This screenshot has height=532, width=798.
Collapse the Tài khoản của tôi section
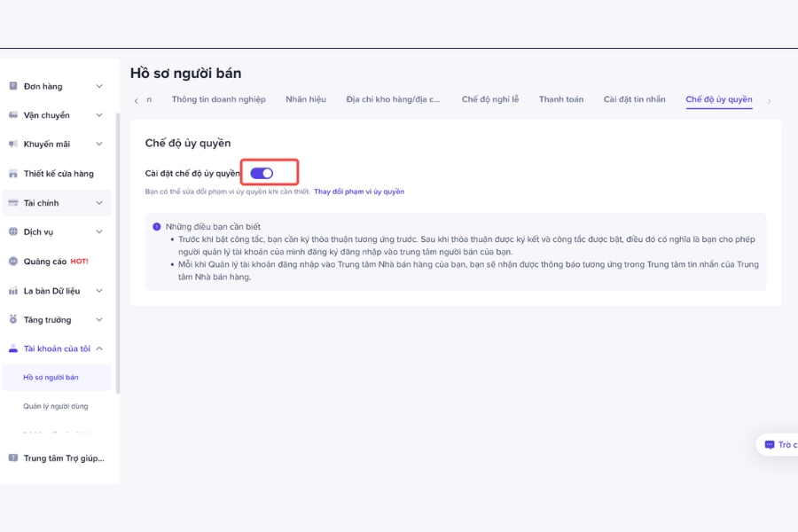(x=99, y=348)
